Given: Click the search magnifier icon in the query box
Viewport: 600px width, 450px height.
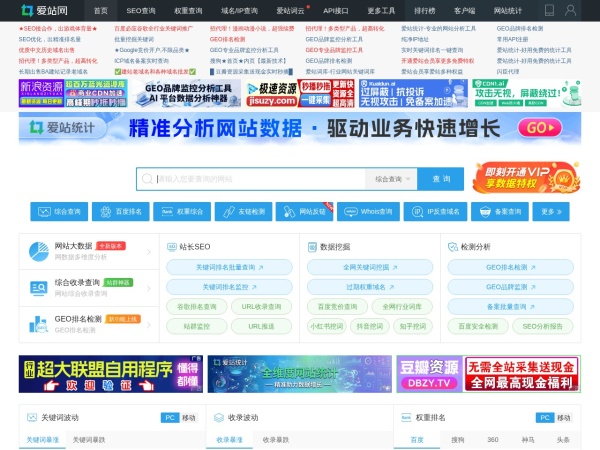Looking at the screenshot, I should (147, 179).
